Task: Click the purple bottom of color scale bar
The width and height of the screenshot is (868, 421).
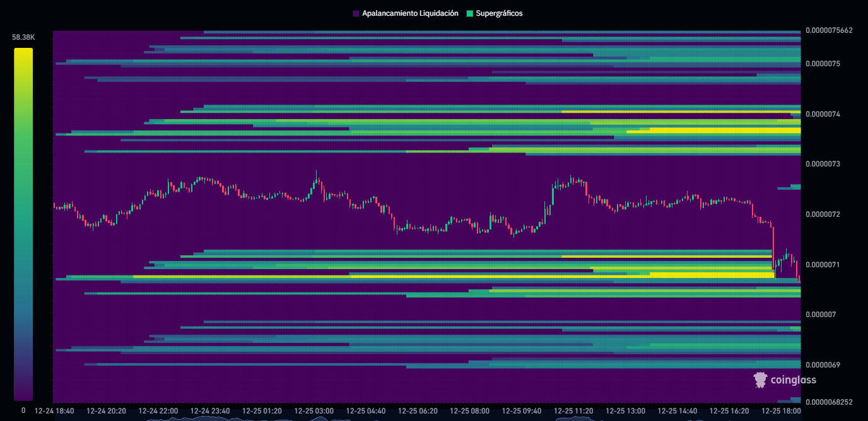Action: click(23, 394)
